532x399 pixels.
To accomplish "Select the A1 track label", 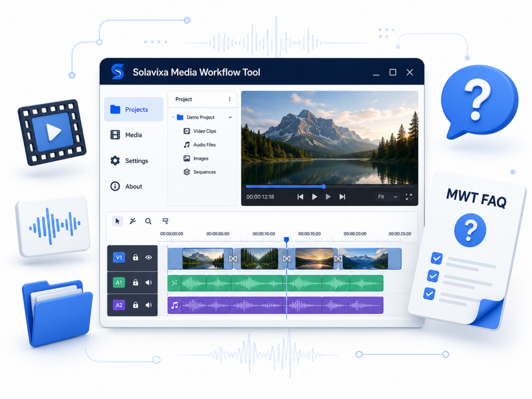I will [x=119, y=283].
